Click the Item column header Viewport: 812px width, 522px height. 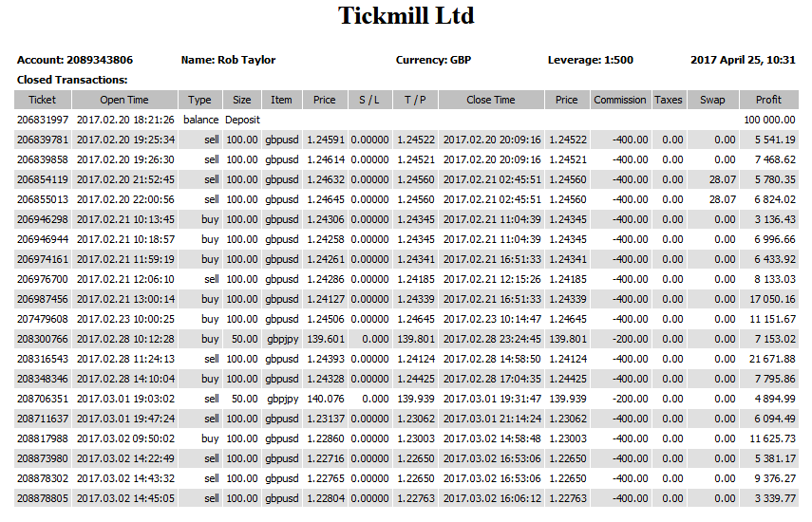click(x=281, y=100)
